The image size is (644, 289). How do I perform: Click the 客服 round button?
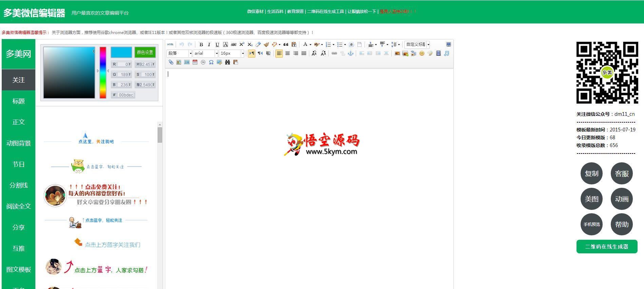[x=622, y=174]
